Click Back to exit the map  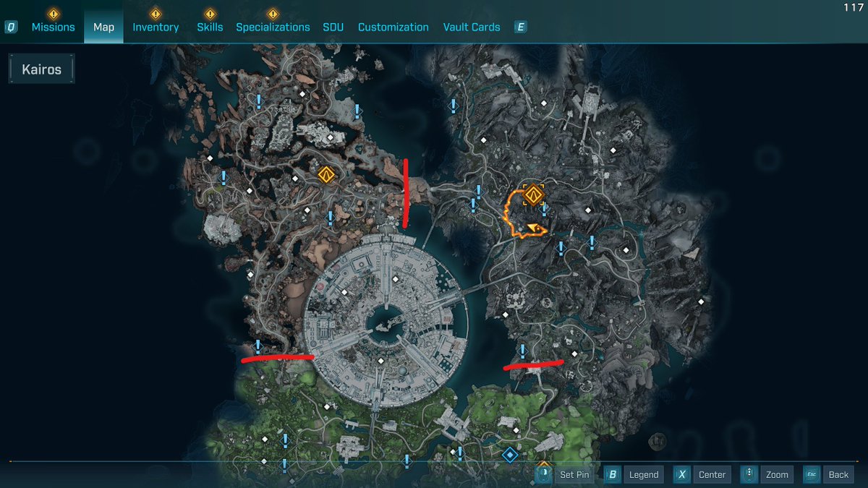coord(838,474)
